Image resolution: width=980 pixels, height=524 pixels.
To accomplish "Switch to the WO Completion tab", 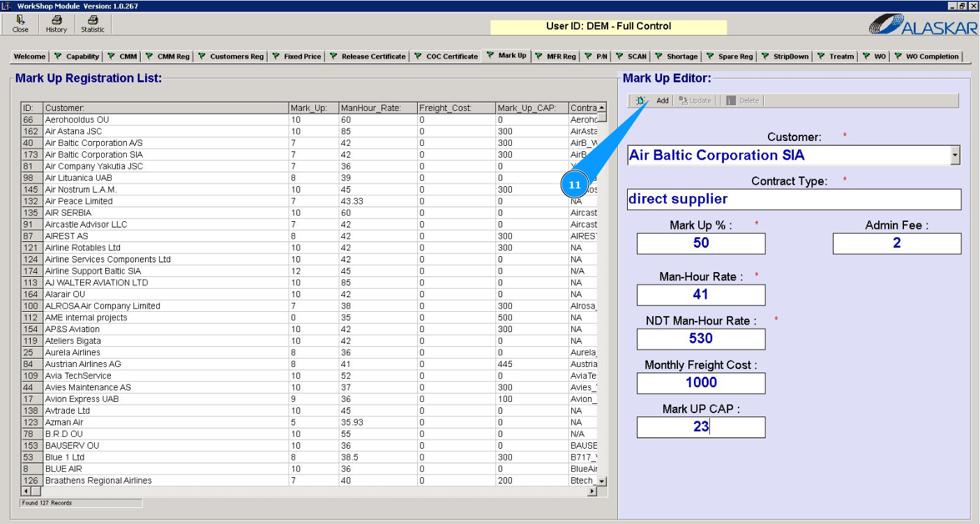I will pos(926,57).
